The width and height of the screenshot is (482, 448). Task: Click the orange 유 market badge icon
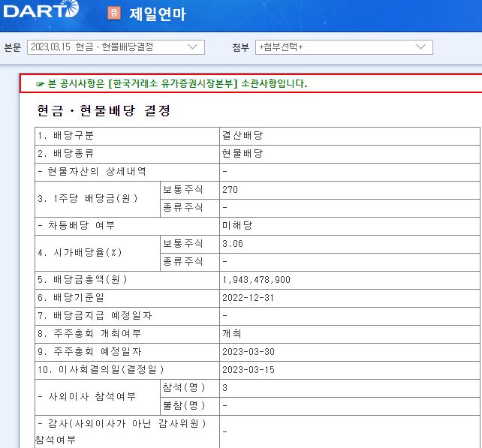pyautogui.click(x=114, y=13)
